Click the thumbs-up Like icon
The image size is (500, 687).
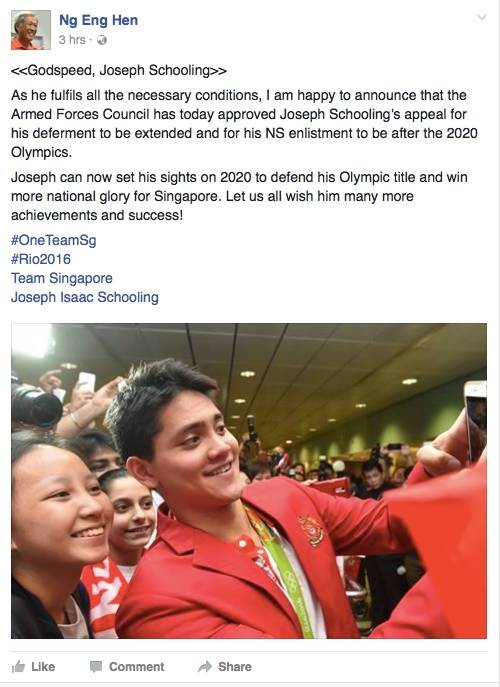click(18, 666)
